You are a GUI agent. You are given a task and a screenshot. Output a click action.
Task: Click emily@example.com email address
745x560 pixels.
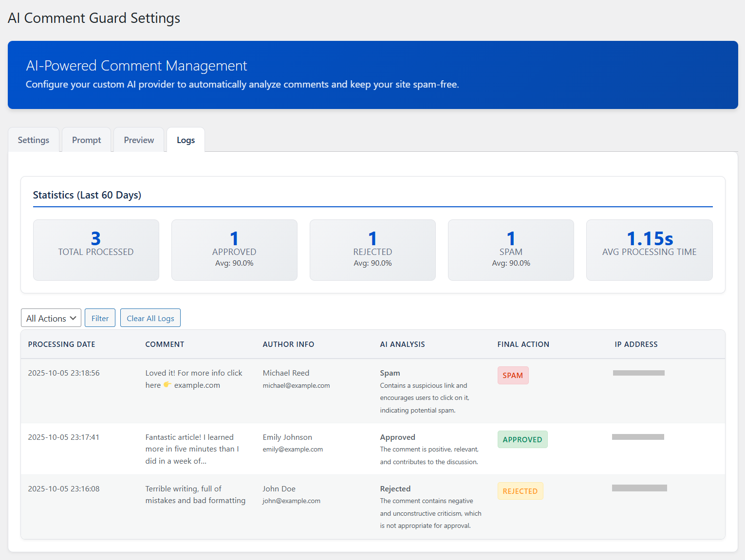click(x=293, y=450)
